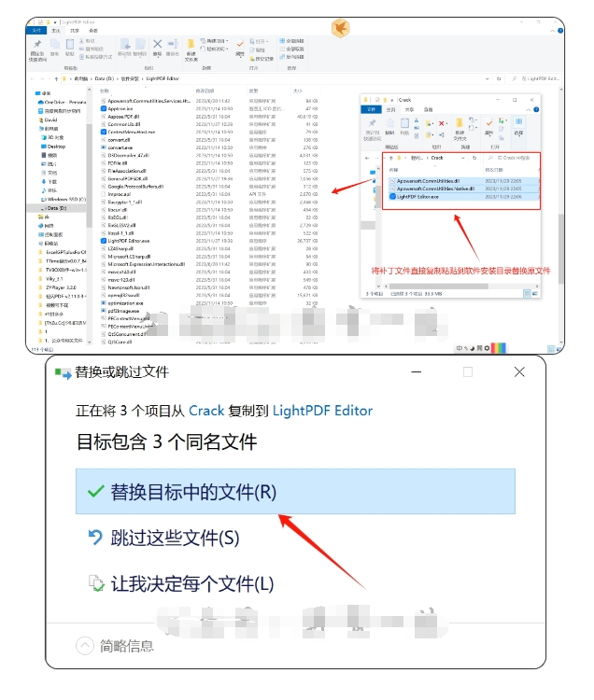Select LightPDF Editor.exe in main file list
The height and width of the screenshot is (700, 594).
pos(129,241)
